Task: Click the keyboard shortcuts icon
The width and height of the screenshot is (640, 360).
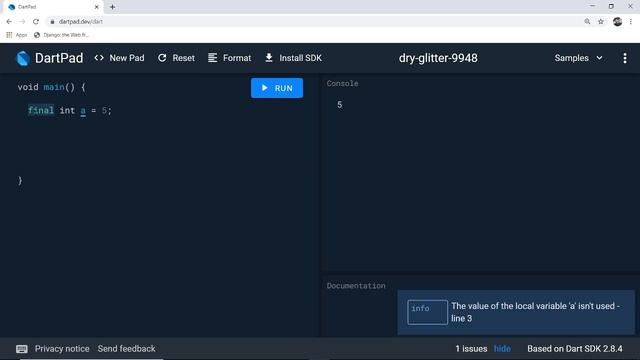Action: (22, 349)
